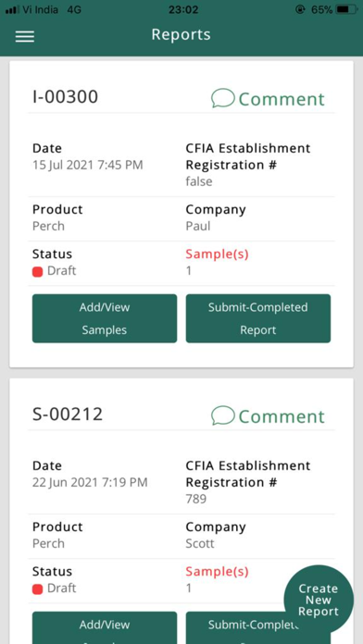Tap the Sample(s) label on I-00300 card
The height and width of the screenshot is (644, 363).
coord(217,254)
